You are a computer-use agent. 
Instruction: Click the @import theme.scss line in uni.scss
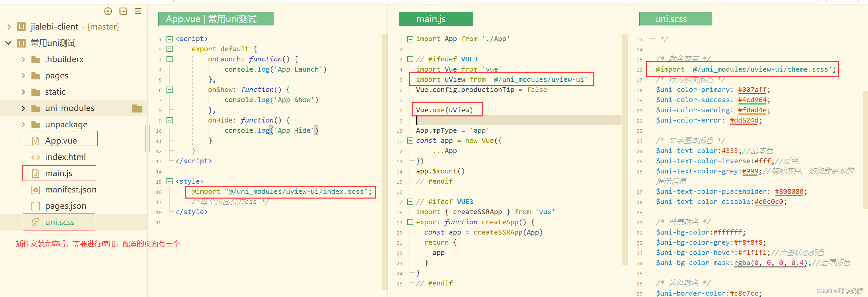(746, 69)
